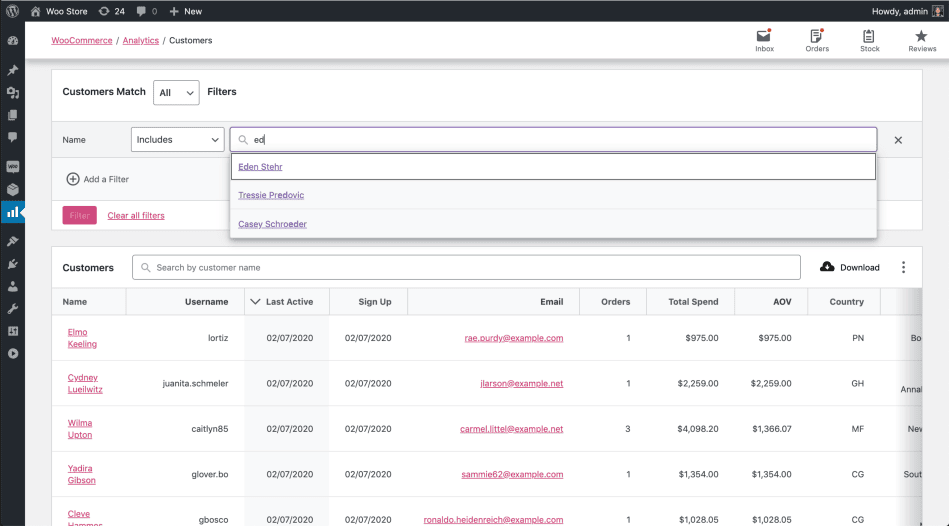
Task: Click the plus icon to Add a Filter
Action: pyautogui.click(x=73, y=179)
